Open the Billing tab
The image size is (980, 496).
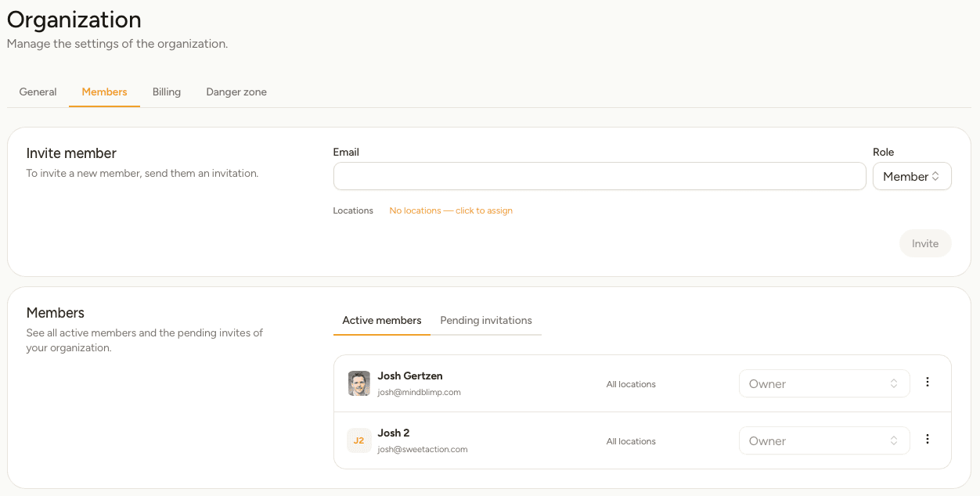(x=167, y=92)
